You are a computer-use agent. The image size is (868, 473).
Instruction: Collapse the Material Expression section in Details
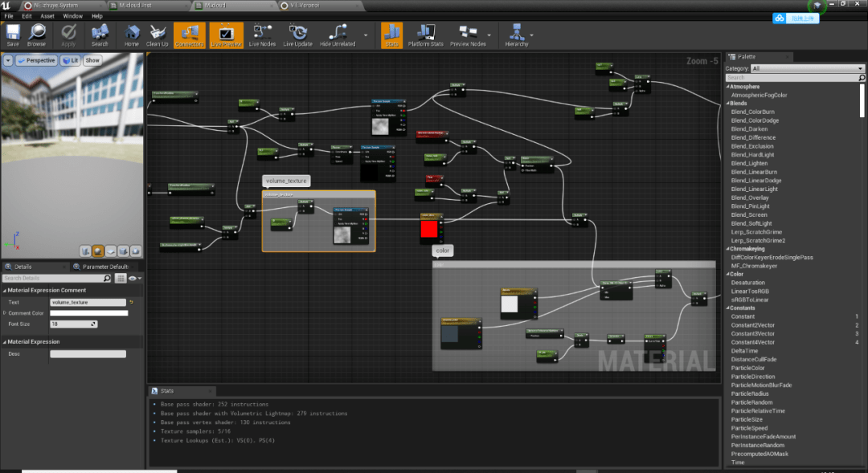tap(5, 342)
